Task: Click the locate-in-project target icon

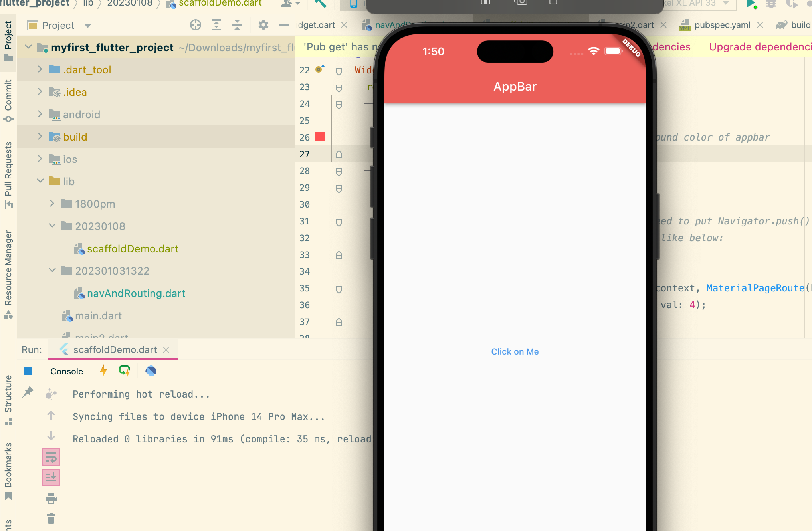Action: pyautogui.click(x=196, y=25)
